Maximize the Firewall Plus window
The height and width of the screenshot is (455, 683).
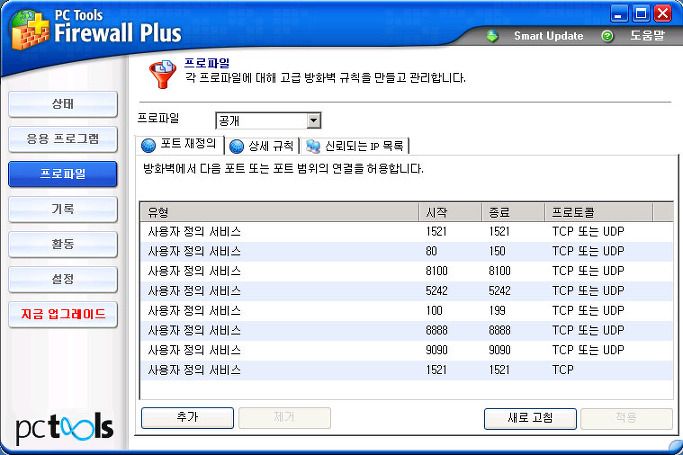pos(641,14)
